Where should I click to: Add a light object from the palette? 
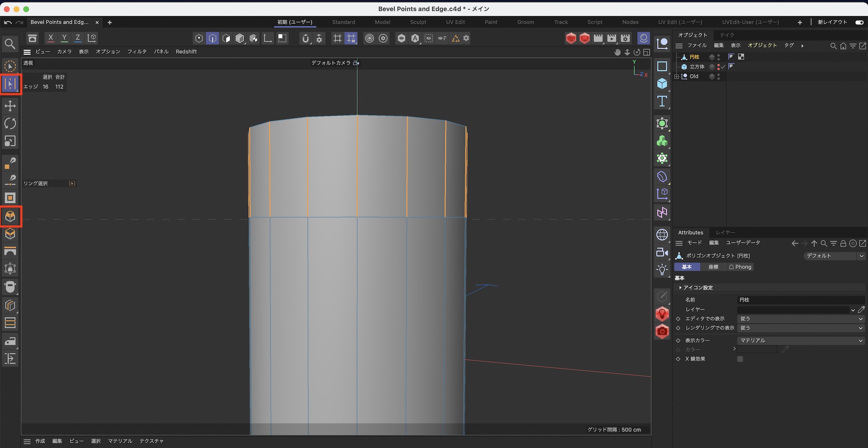click(662, 270)
